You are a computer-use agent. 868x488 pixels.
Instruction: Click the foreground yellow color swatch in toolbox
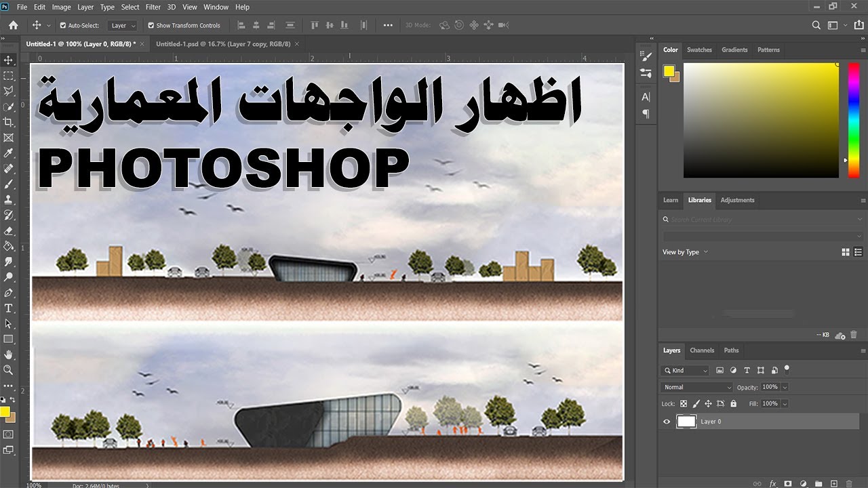[5, 411]
